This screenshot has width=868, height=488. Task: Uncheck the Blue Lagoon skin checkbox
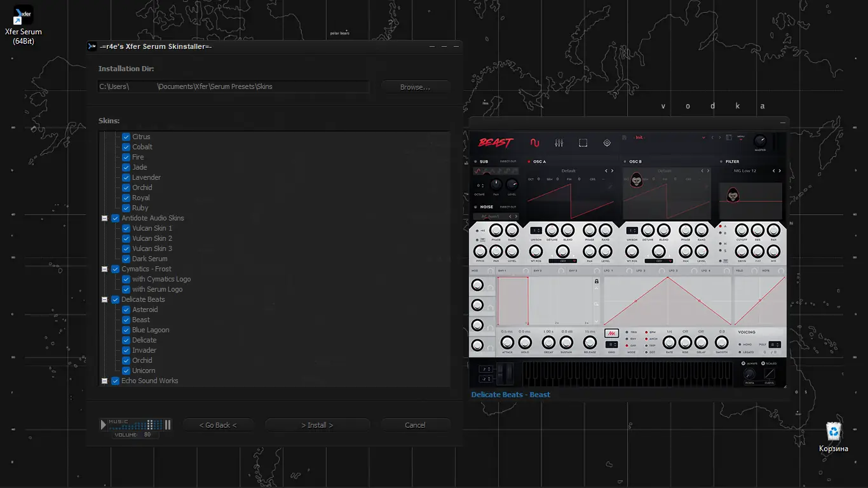point(126,330)
